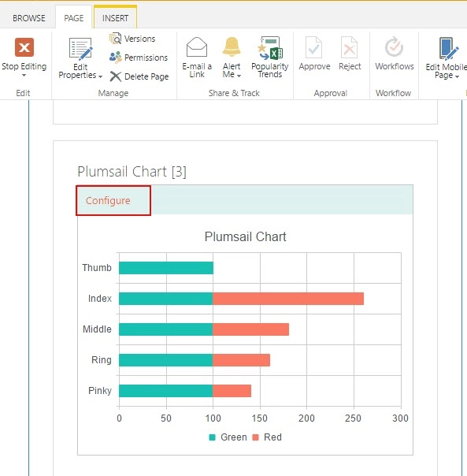
Task: Click the Reject icon
Action: (x=349, y=47)
